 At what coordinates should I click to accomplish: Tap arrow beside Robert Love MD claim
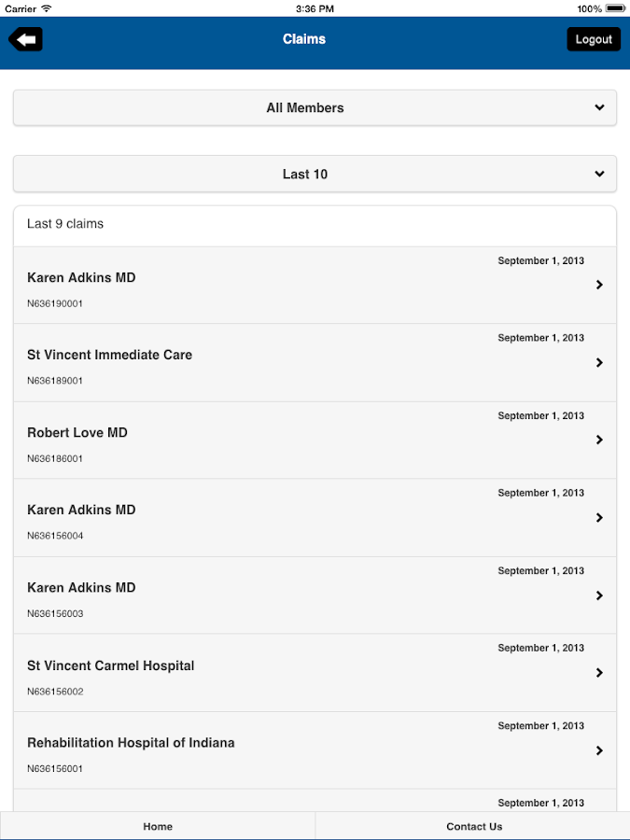pos(599,440)
